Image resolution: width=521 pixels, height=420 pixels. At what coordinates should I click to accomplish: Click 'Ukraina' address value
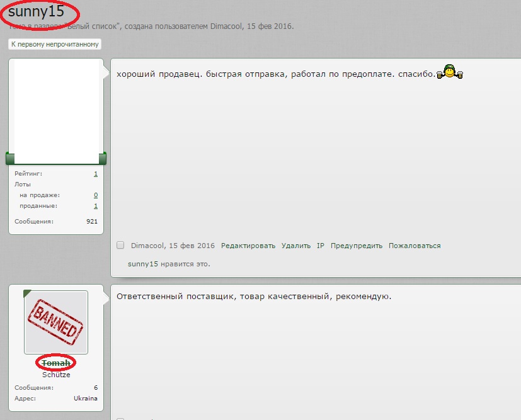pyautogui.click(x=86, y=399)
